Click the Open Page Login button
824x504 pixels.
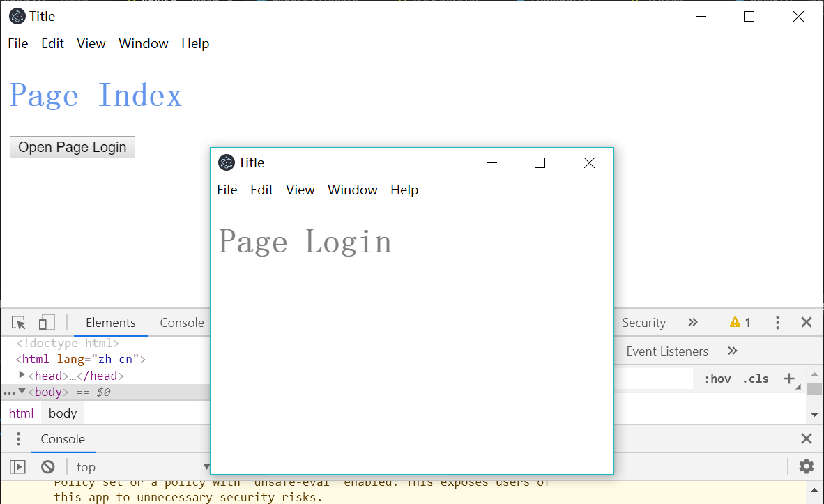tap(73, 147)
